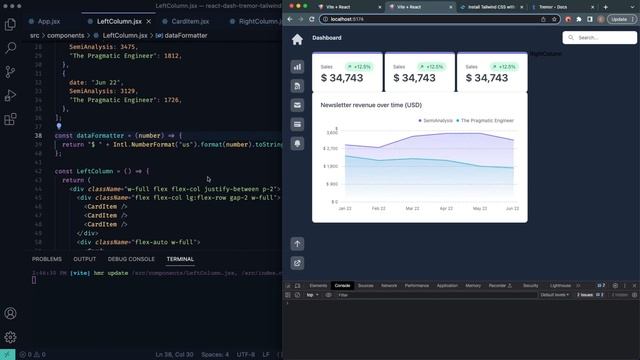The width and height of the screenshot is (640, 360).
Task: Click the dashboard home icon
Action: coord(297,39)
